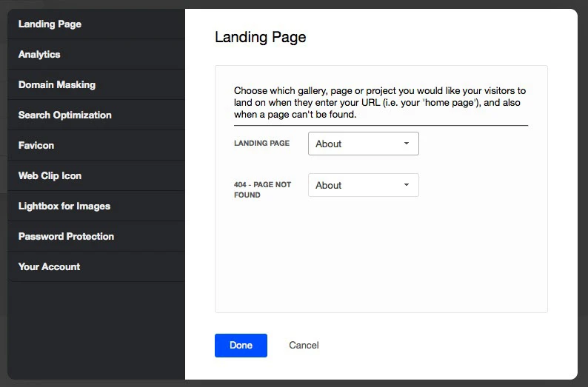Open the Landing Page dropdown showing About
588x387 pixels.
pos(355,144)
